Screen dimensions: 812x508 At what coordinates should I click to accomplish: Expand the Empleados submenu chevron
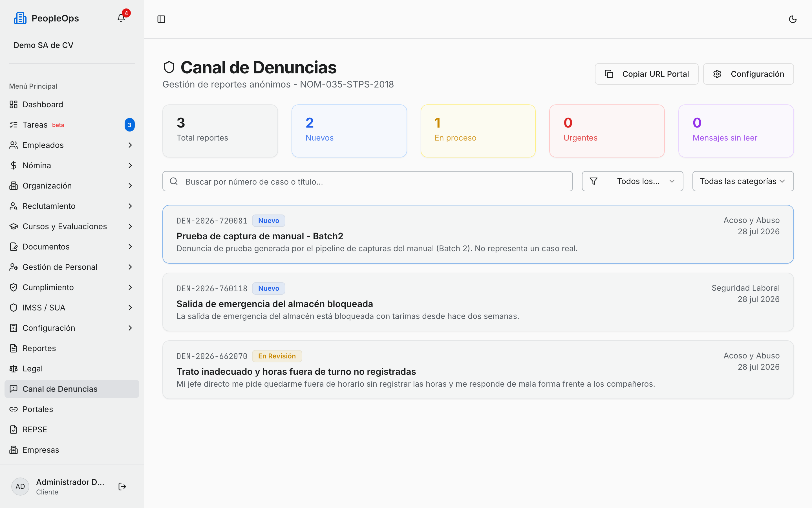click(x=130, y=145)
